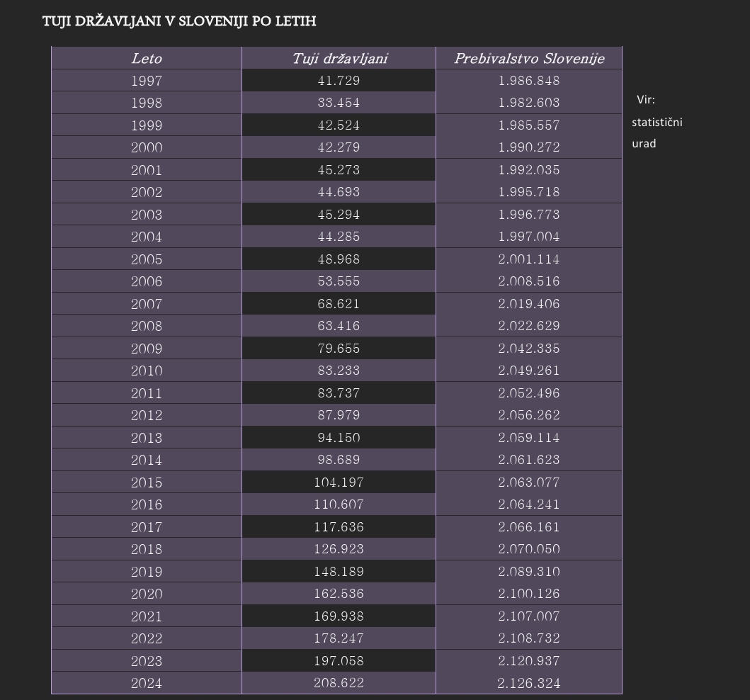The image size is (750, 700).
Task: Select the population cell 2.052.496
Action: coord(529,393)
